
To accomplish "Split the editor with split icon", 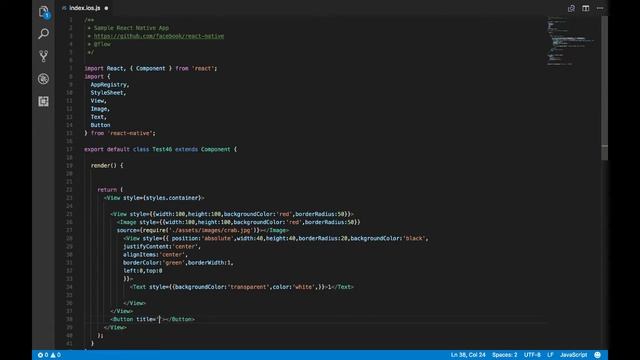I will coord(585,8).
